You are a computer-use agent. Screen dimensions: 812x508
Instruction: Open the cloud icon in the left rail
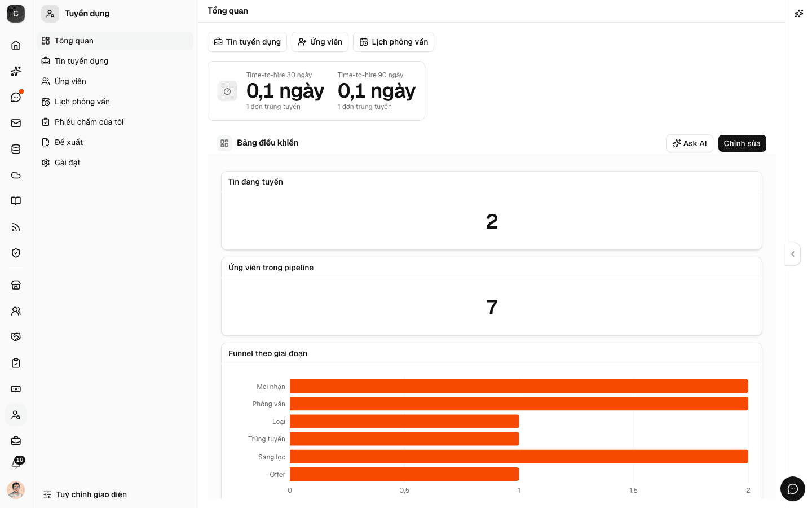16,175
